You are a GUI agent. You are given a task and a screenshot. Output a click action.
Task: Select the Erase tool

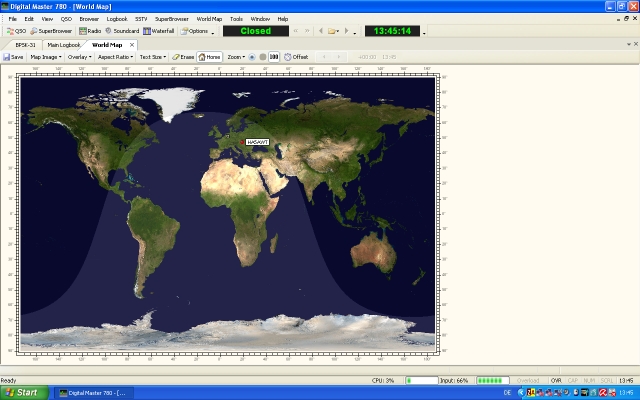[183, 57]
